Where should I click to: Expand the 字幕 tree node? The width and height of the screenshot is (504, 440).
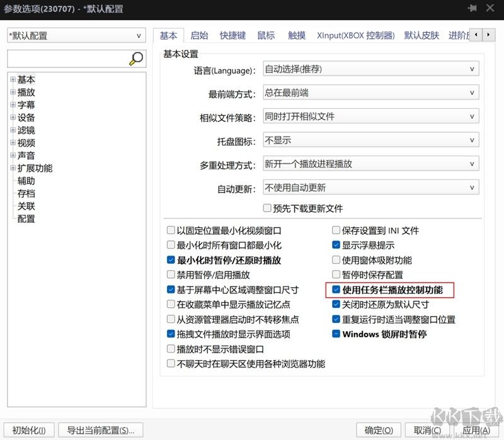pyautogui.click(x=13, y=104)
